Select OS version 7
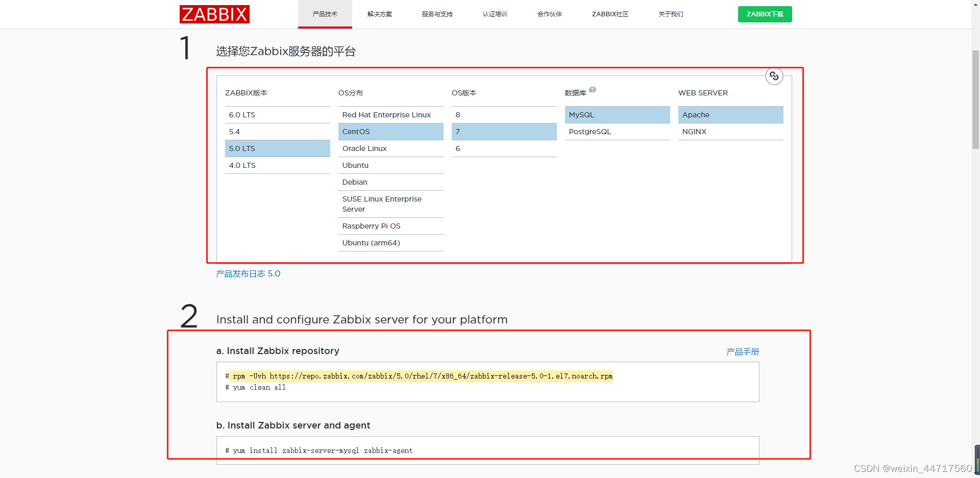Image resolution: width=980 pixels, height=478 pixels. click(x=504, y=132)
